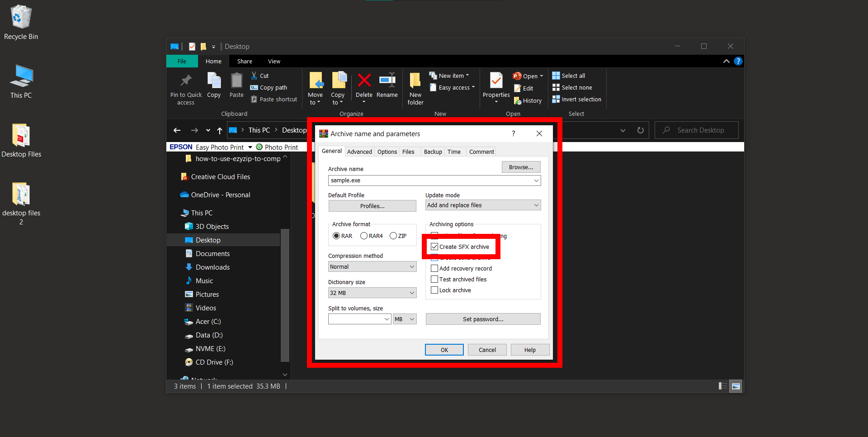Expand the Update mode dropdown

(535, 205)
